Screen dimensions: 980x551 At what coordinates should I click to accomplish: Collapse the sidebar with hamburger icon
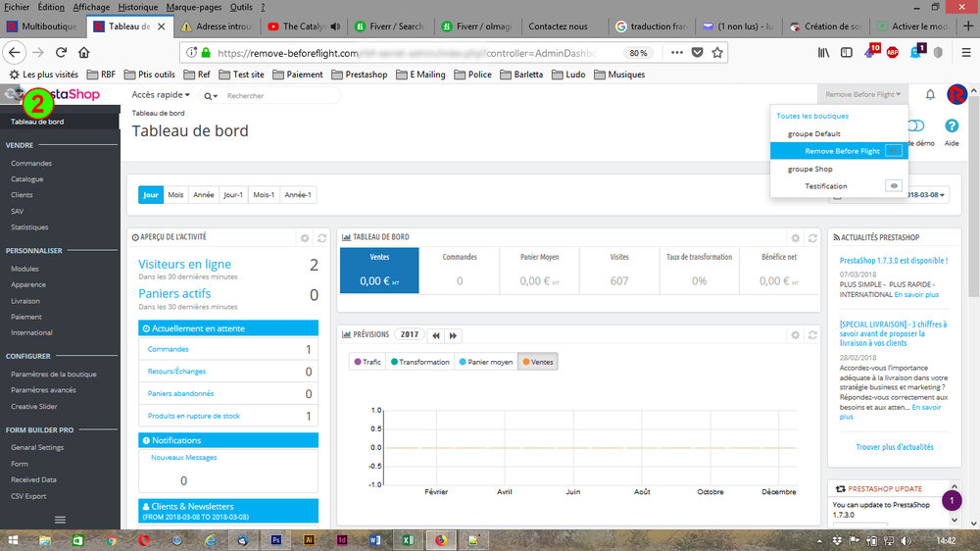60,520
